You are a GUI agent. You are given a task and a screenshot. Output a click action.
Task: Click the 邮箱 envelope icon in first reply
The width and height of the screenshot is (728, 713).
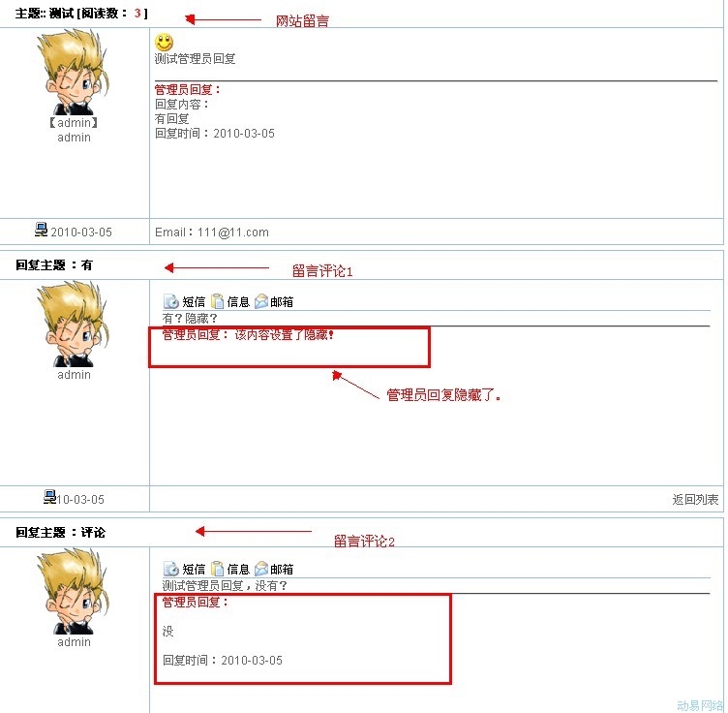pyautogui.click(x=261, y=301)
